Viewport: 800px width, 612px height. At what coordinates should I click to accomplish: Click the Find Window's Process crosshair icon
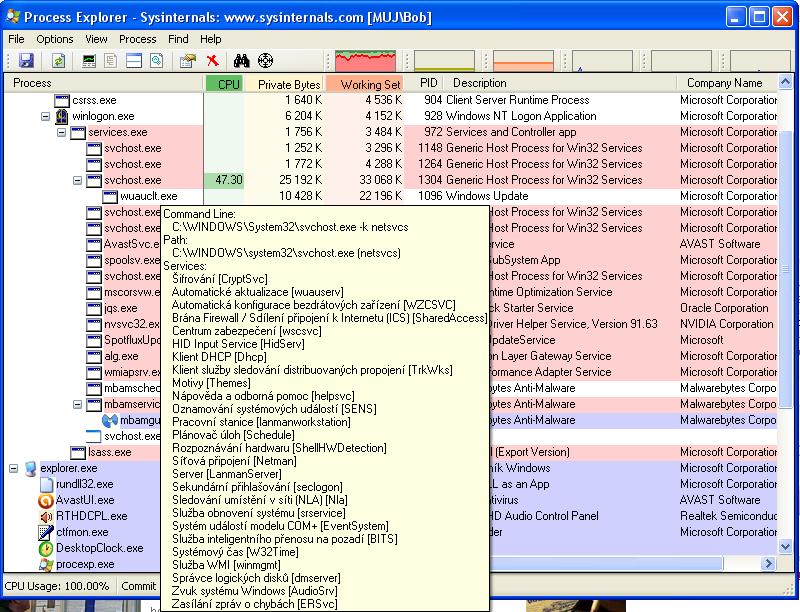pyautogui.click(x=265, y=61)
